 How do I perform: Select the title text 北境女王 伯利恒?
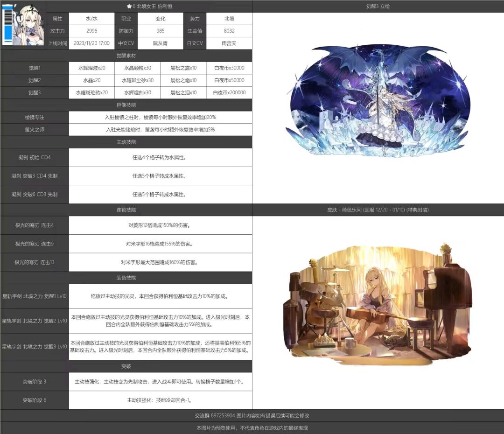coord(154,6)
